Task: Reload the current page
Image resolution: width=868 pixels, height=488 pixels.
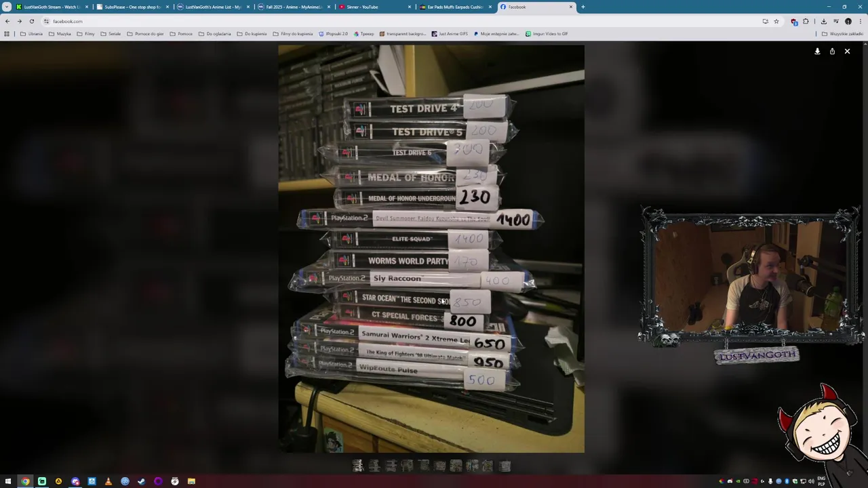Action: (x=31, y=21)
